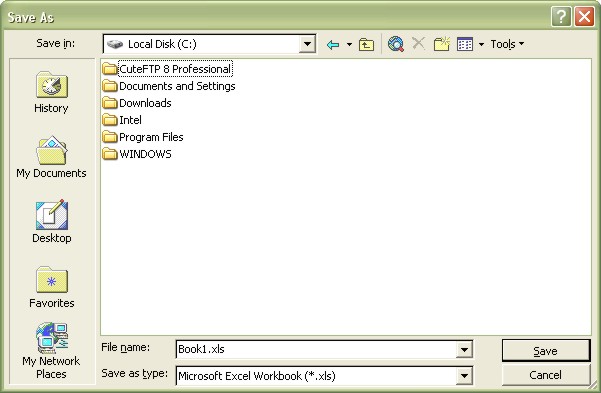
Task: Close the Save As dialog
Action: pyautogui.click(x=585, y=17)
